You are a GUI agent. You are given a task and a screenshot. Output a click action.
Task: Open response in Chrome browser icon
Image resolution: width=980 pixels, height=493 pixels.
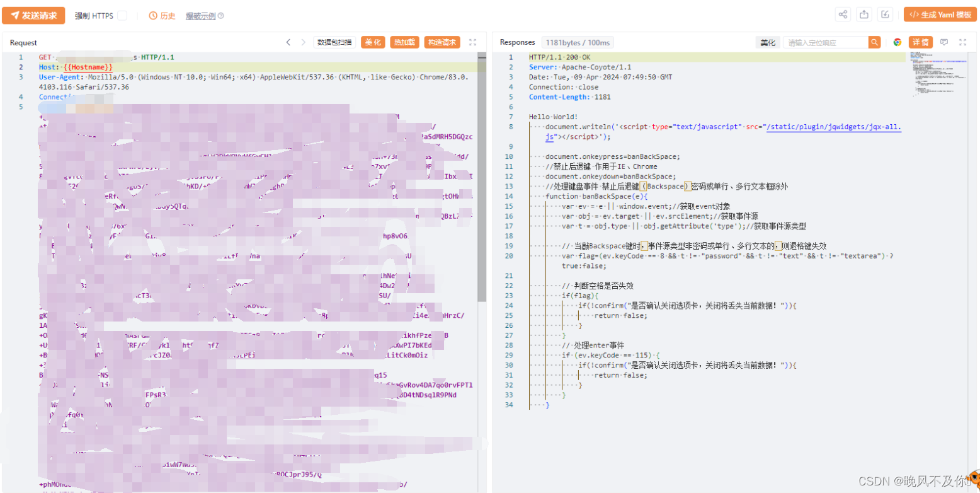(x=897, y=42)
